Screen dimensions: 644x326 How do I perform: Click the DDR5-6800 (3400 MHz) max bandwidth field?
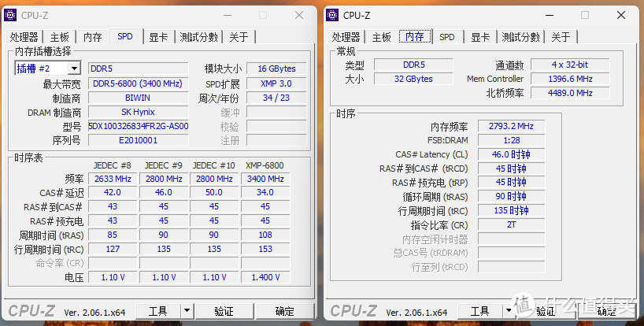(x=138, y=83)
